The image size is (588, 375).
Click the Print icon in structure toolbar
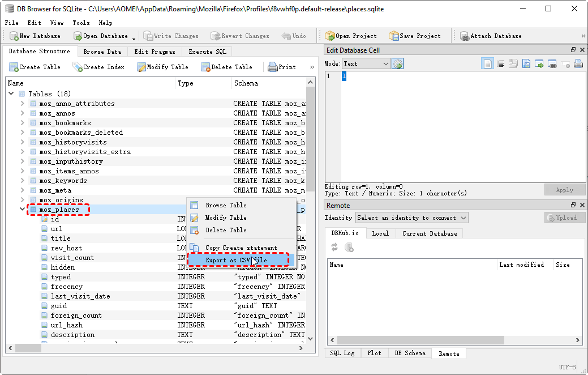coord(273,67)
